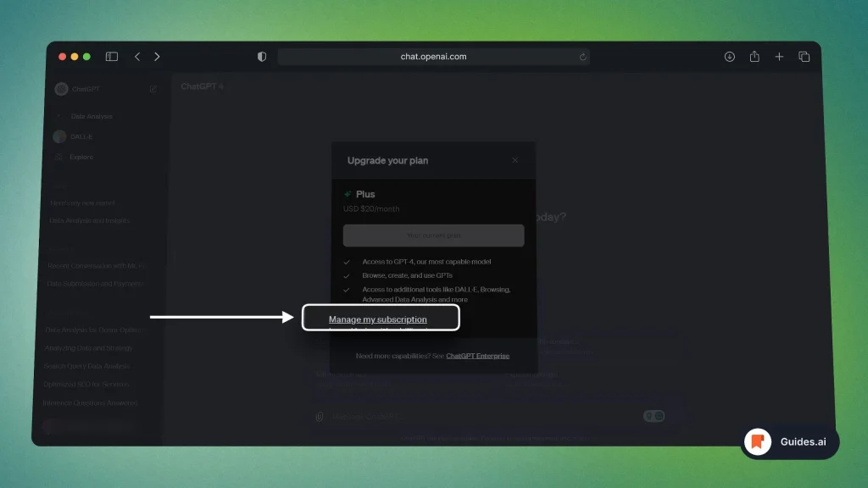Open the "Recent Conversation with Mr." chat

click(x=97, y=265)
